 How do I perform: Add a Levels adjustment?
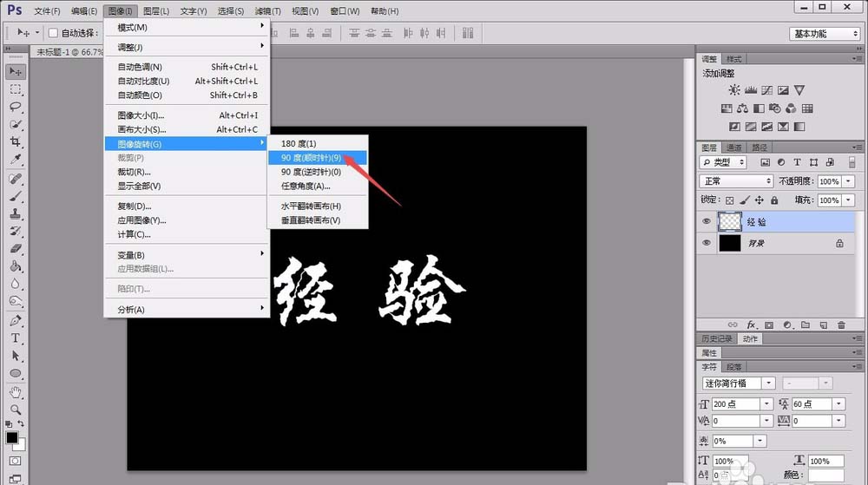click(x=751, y=90)
